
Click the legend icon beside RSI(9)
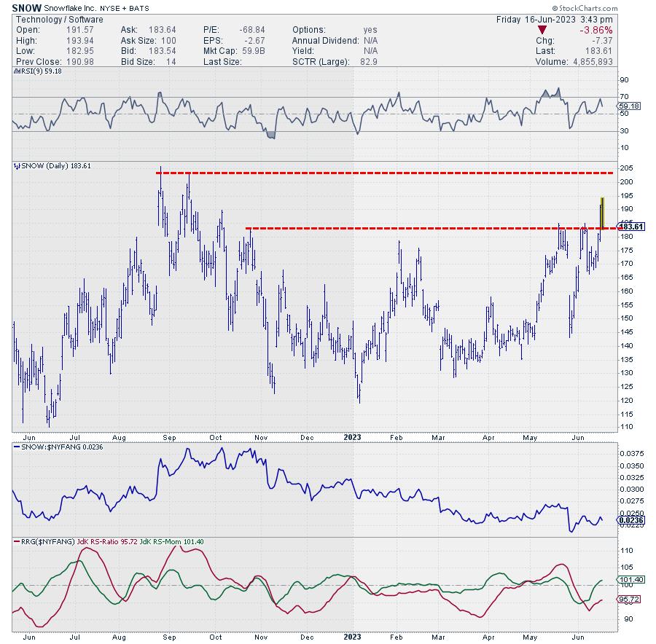[x=17, y=72]
